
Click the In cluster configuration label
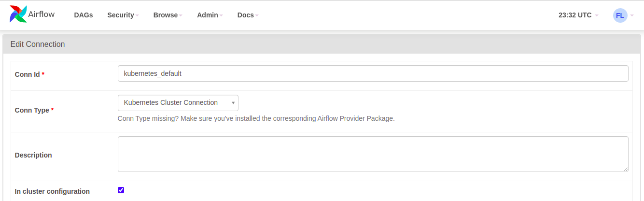[x=52, y=191]
